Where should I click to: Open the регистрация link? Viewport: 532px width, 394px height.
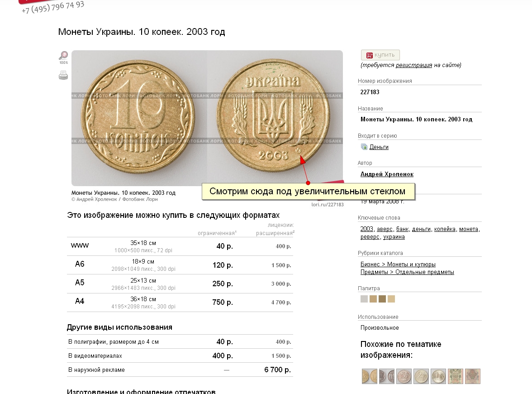pyautogui.click(x=413, y=65)
